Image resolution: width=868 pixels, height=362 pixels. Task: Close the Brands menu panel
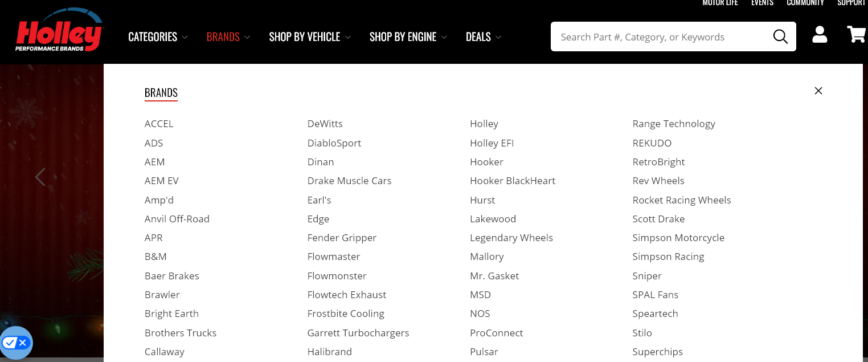818,91
